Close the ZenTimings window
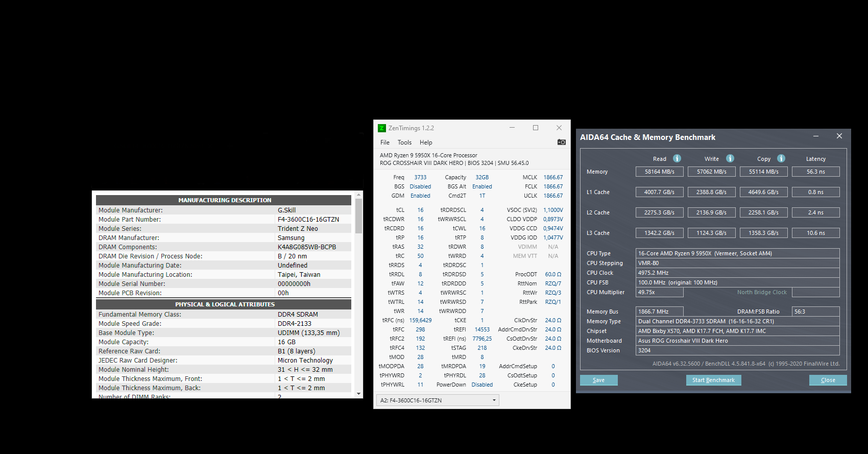Image resolution: width=868 pixels, height=454 pixels. click(559, 128)
